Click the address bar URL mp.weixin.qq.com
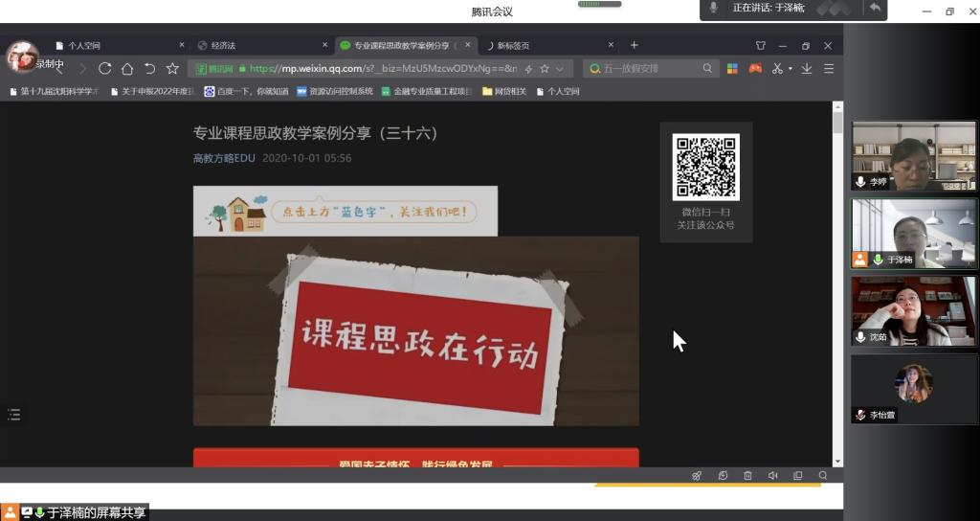This screenshot has height=521, width=980. click(x=383, y=69)
